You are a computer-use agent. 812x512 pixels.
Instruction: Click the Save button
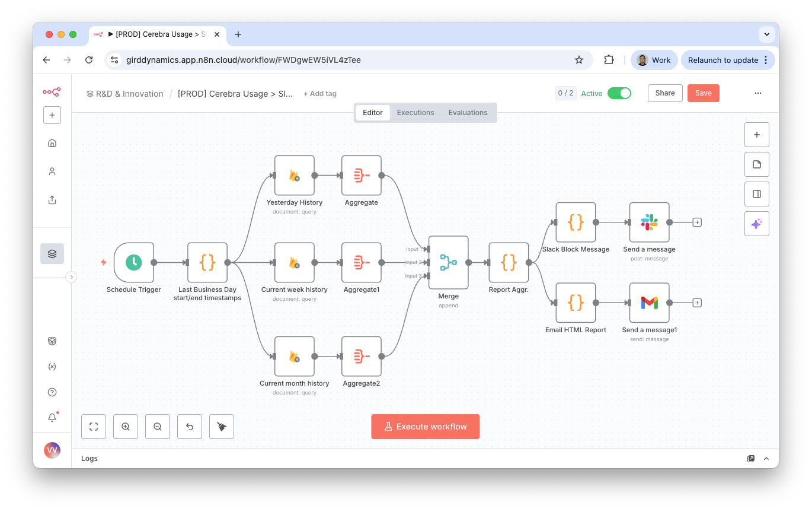pos(704,93)
